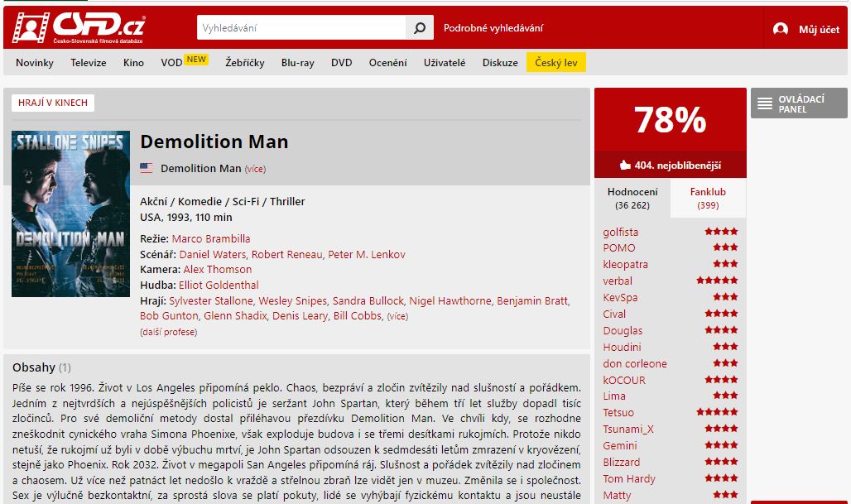Open user verbal's profile
Screen dimensions: 851x504
tap(618, 281)
